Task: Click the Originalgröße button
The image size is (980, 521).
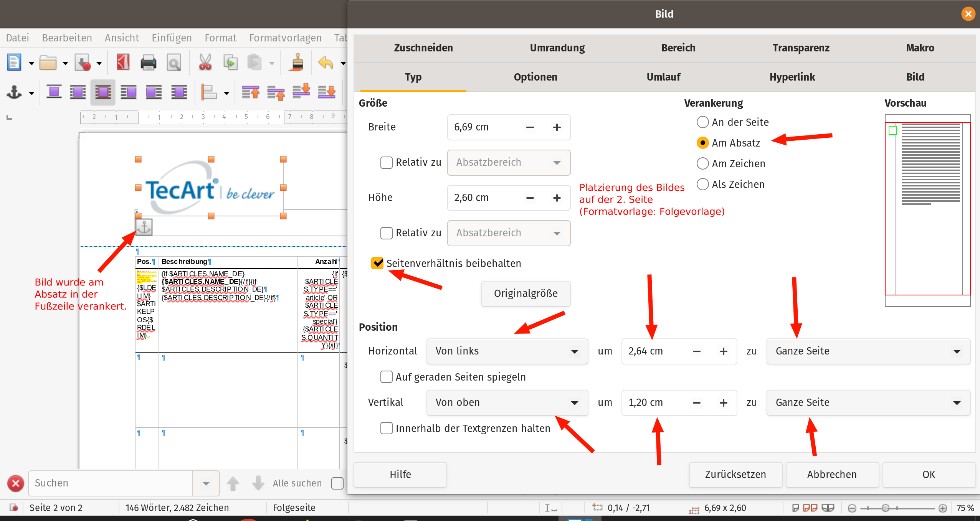Action: click(526, 293)
